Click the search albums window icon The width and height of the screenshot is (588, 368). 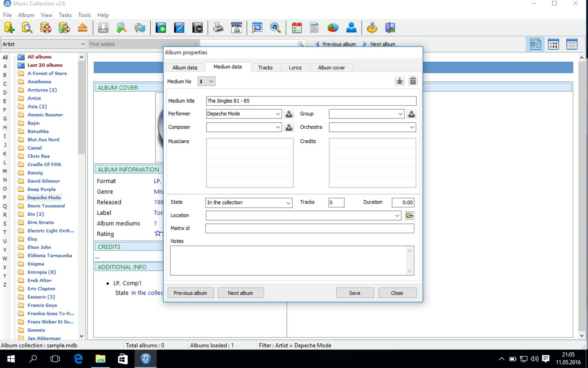pos(257,28)
